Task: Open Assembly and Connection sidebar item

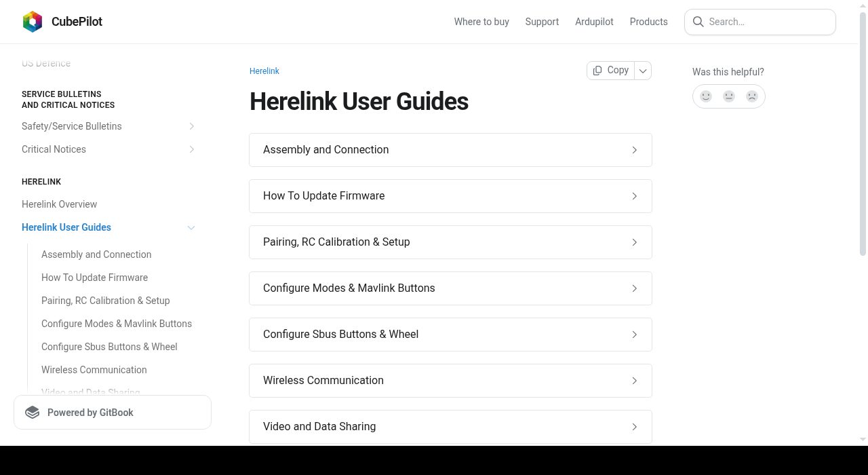Action: pos(96,254)
